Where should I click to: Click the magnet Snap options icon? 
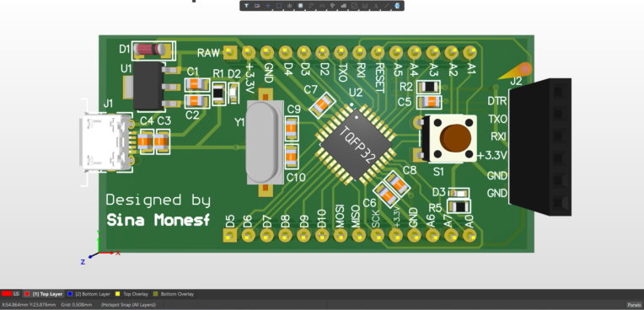pos(257,6)
